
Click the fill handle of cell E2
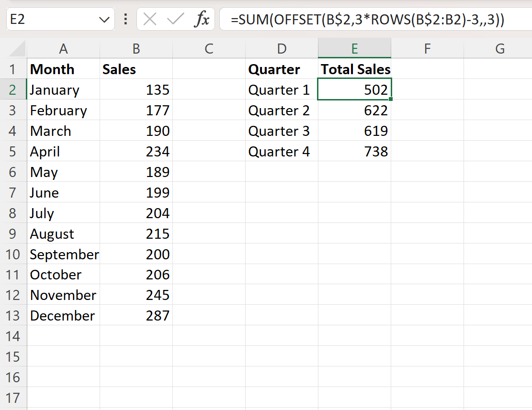tap(391, 99)
